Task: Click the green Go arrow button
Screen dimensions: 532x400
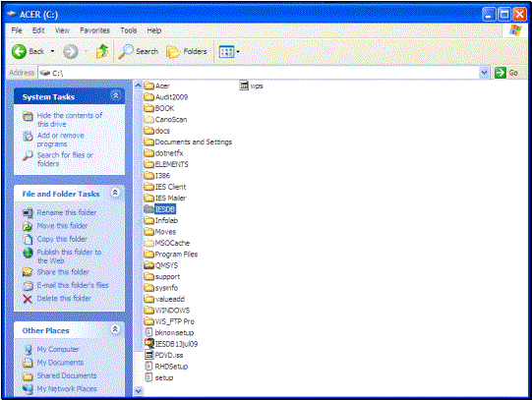Action: click(x=501, y=72)
